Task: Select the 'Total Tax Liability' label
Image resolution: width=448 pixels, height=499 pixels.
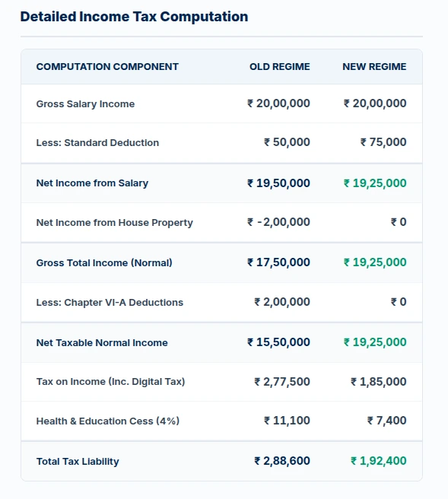Action: pyautogui.click(x=78, y=462)
